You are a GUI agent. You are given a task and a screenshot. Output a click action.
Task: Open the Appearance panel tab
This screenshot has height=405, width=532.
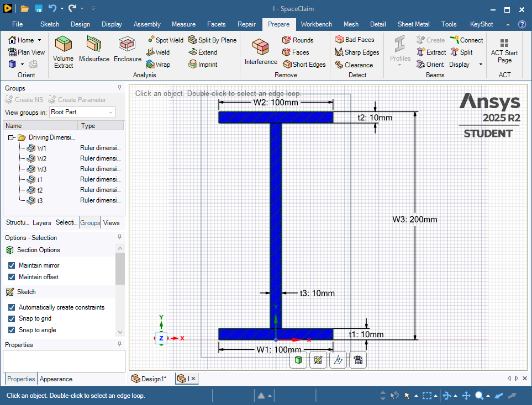click(x=56, y=379)
